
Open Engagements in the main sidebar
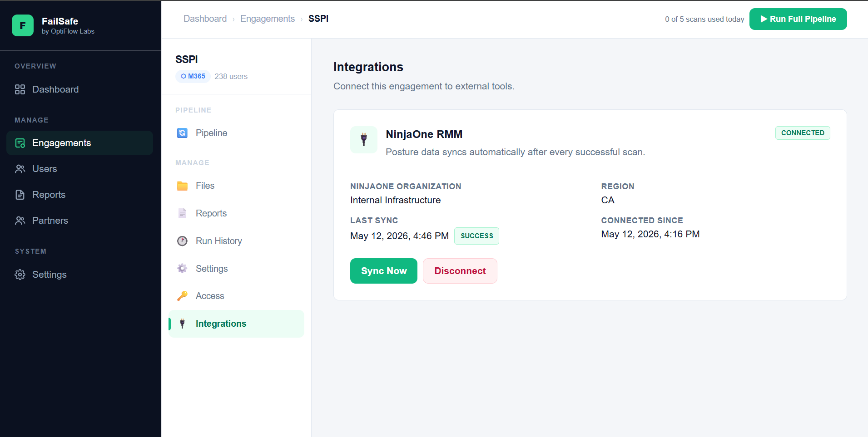(x=80, y=143)
